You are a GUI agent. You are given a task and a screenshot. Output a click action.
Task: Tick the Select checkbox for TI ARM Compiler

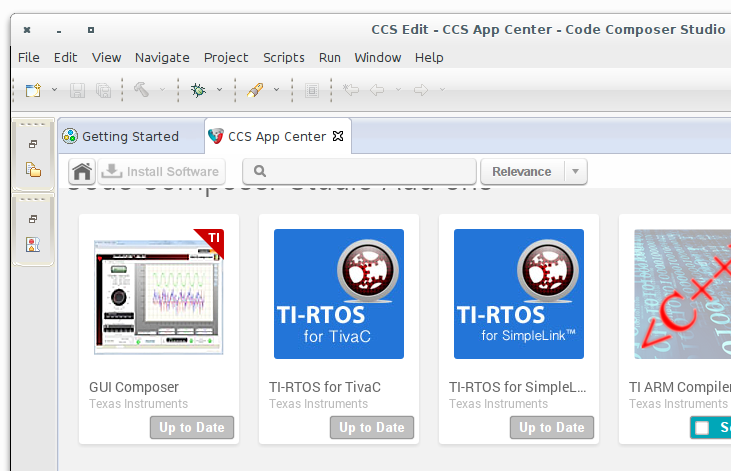pos(702,428)
